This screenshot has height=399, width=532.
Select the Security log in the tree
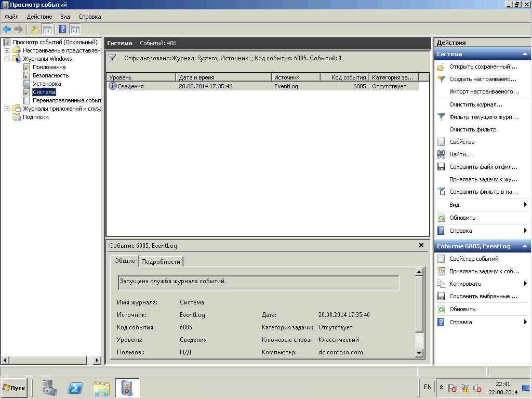(x=50, y=75)
